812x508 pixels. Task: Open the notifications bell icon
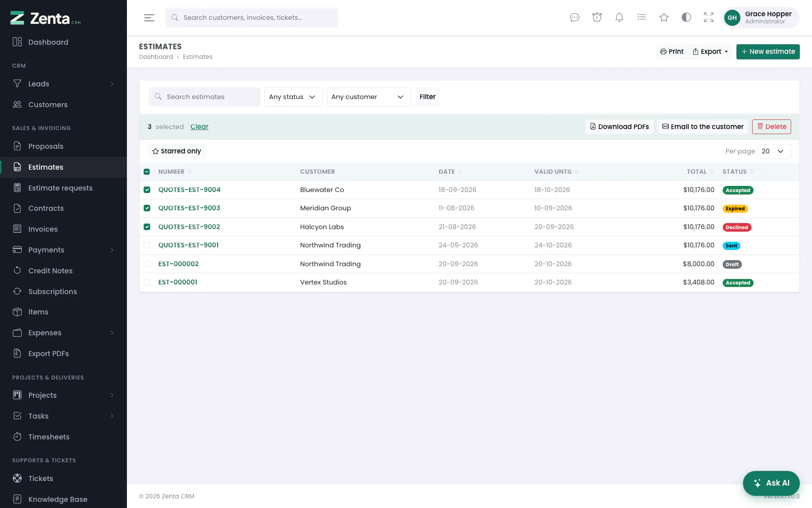(619, 18)
